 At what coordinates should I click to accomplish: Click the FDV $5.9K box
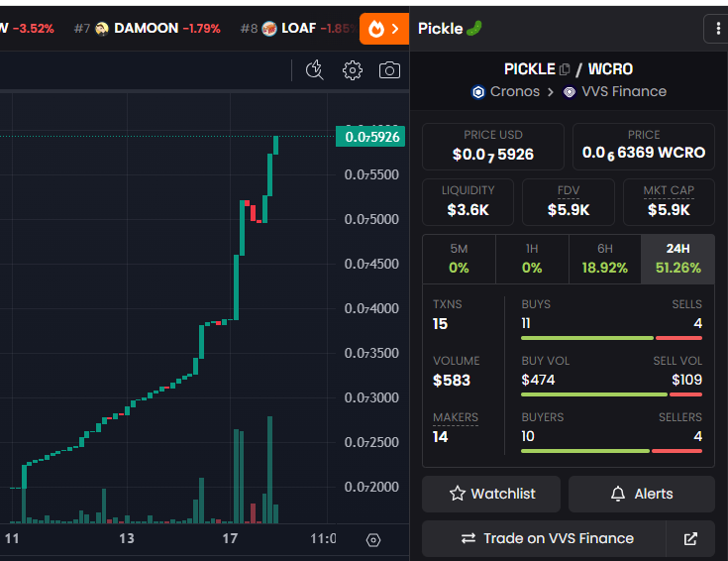click(569, 202)
